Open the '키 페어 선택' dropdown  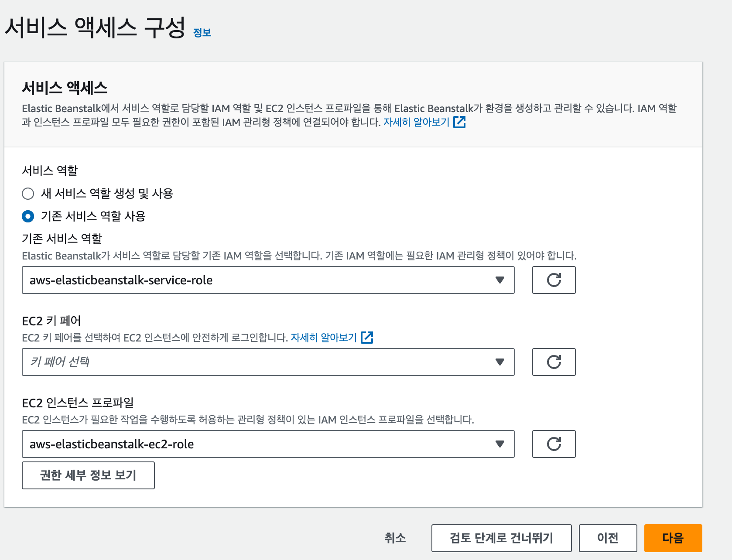268,362
